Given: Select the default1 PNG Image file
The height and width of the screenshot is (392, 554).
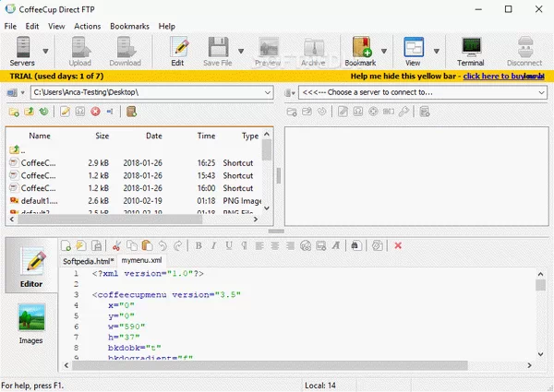Looking at the screenshot, I should [134, 201].
